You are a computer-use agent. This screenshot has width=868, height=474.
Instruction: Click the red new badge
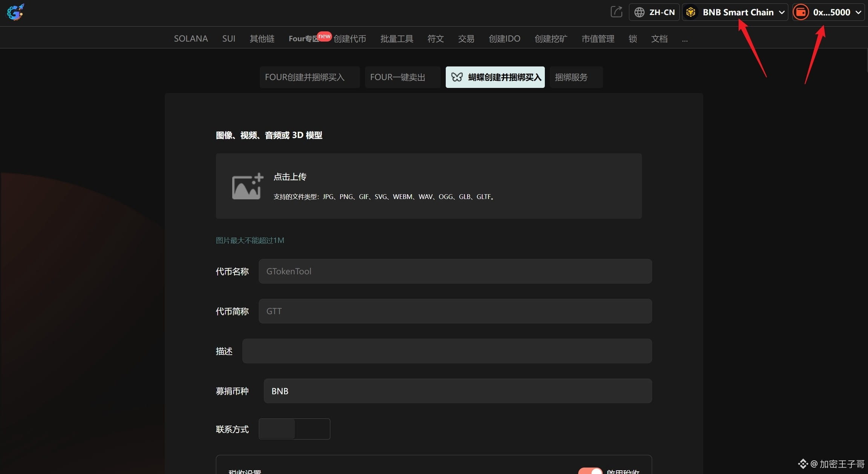pos(324,36)
